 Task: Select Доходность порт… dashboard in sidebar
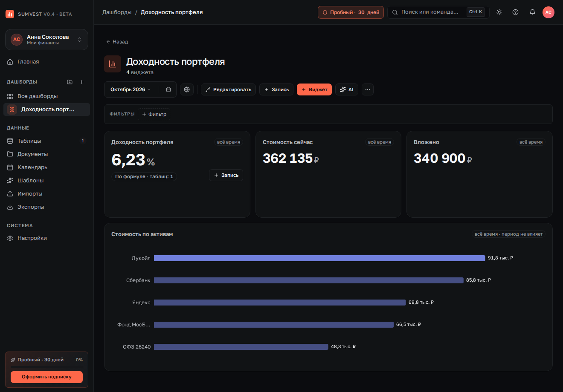pos(46,110)
